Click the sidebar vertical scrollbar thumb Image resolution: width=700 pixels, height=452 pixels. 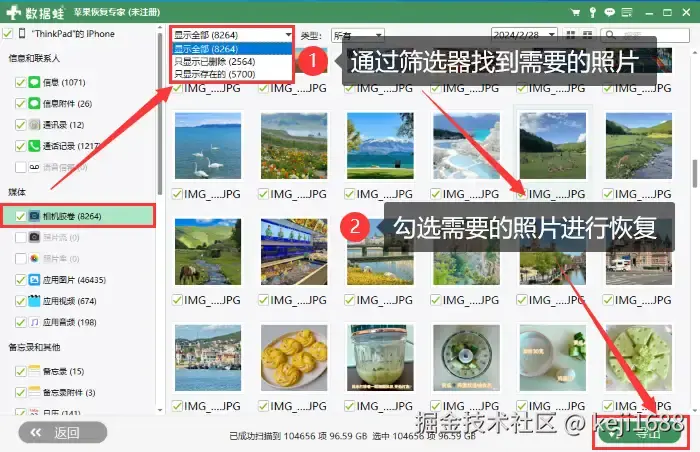[x=160, y=114]
